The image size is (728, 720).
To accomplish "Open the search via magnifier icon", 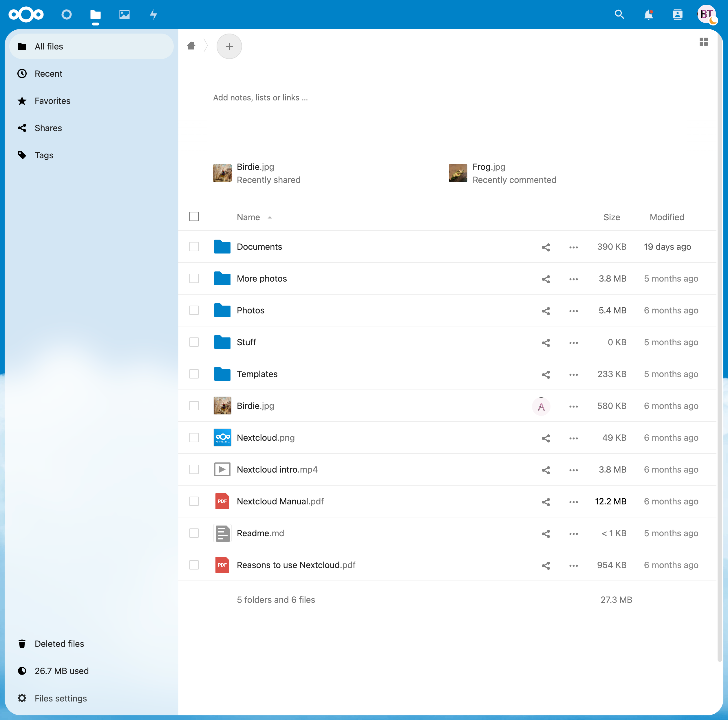I will click(619, 14).
